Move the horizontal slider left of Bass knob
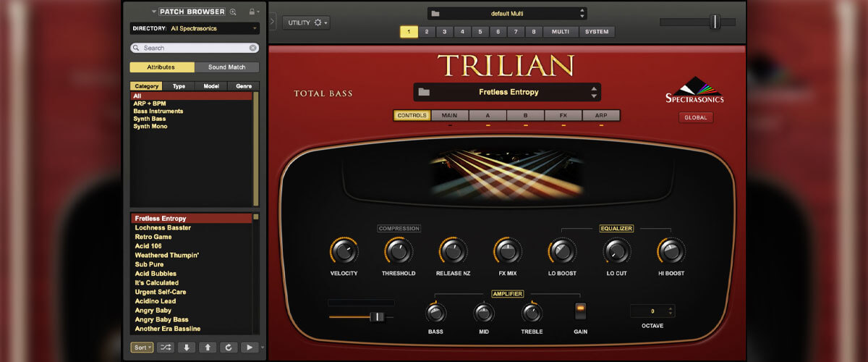Screen dimensions: 868x362 (x=376, y=316)
